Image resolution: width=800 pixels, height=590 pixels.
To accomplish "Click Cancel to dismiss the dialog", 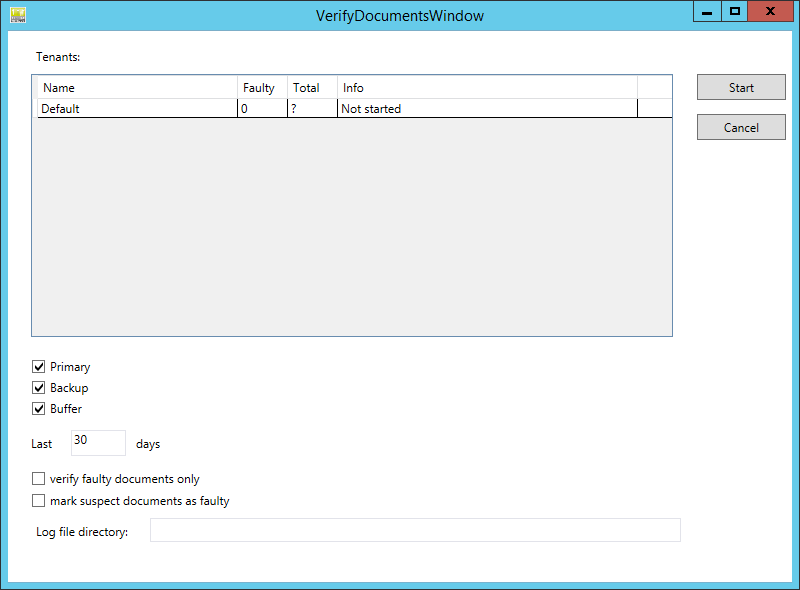I will [x=740, y=127].
